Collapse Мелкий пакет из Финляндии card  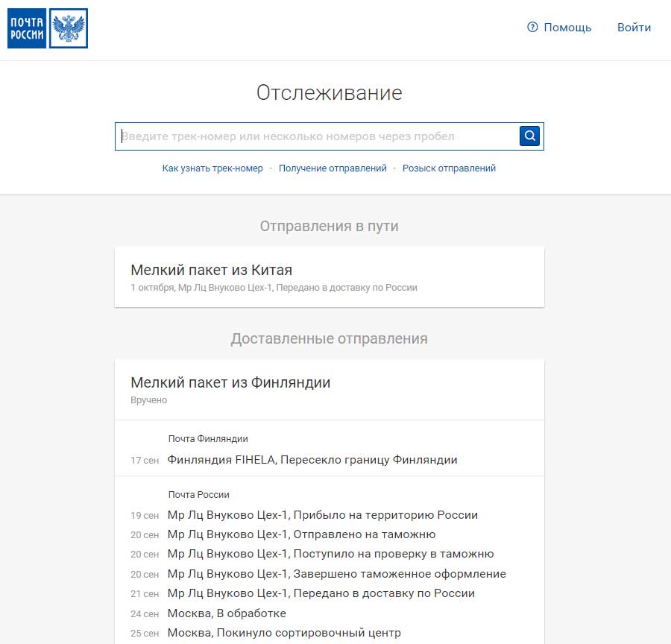pos(329,389)
